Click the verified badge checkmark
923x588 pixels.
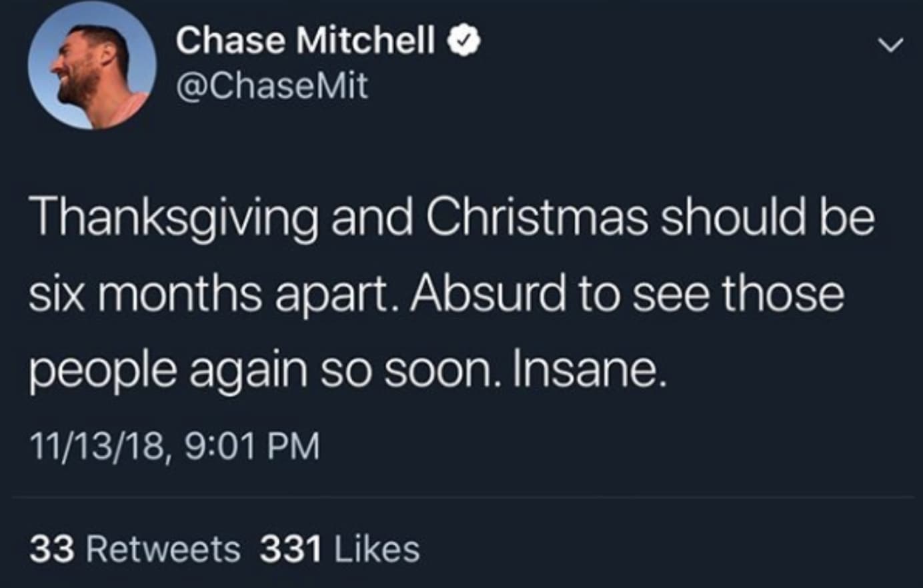(x=464, y=41)
